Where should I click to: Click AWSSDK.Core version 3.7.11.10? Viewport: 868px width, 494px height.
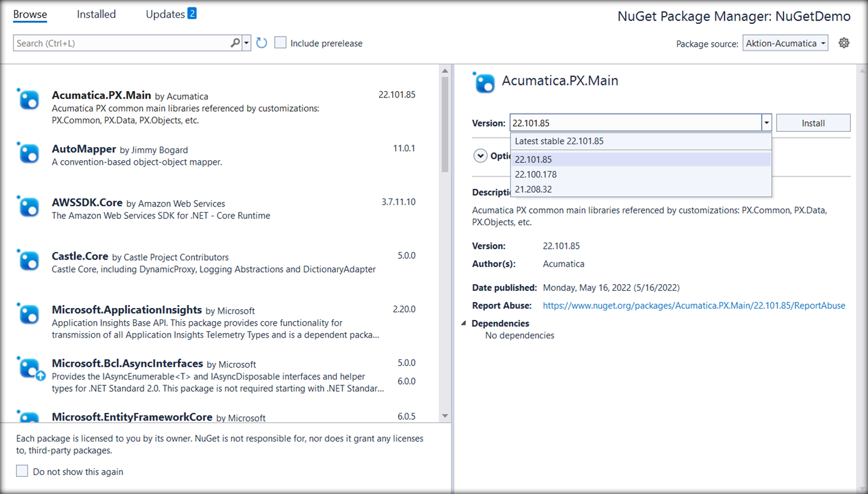click(398, 202)
